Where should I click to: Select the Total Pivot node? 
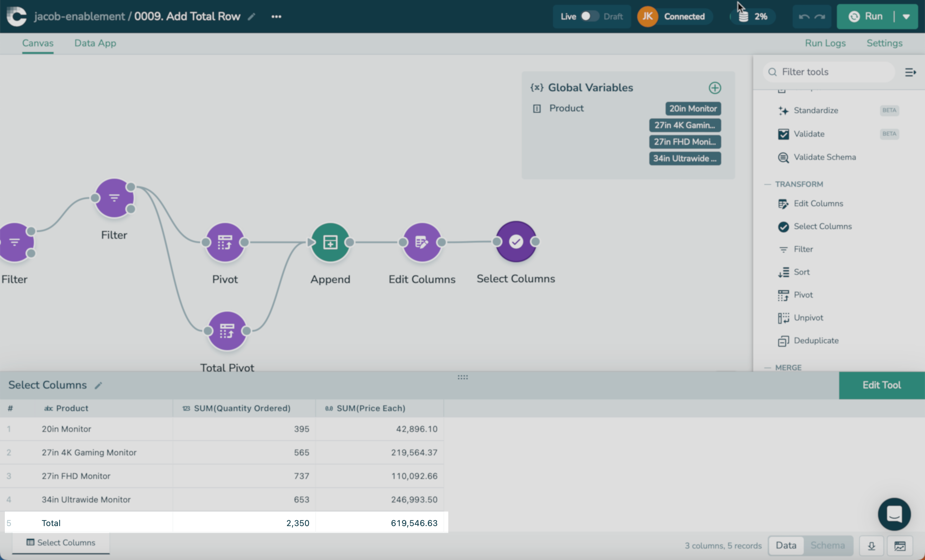[x=227, y=331]
